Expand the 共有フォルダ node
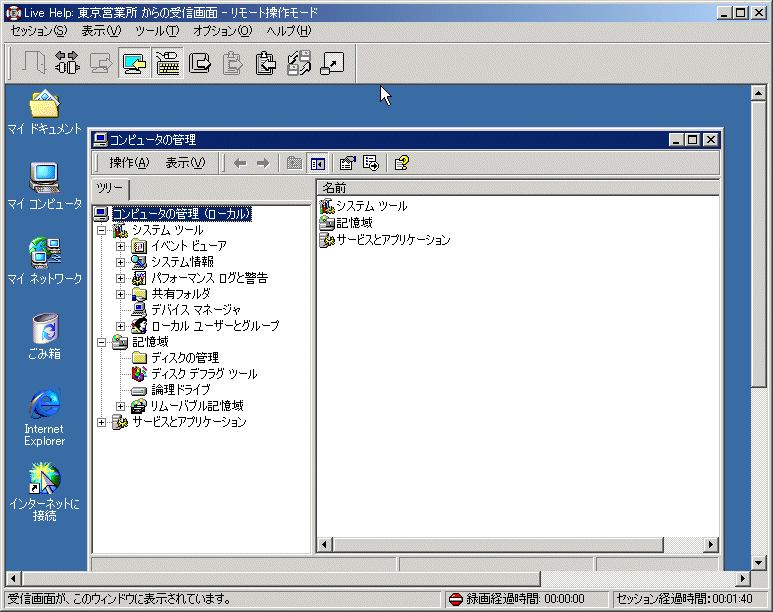773x612 pixels. [120, 294]
